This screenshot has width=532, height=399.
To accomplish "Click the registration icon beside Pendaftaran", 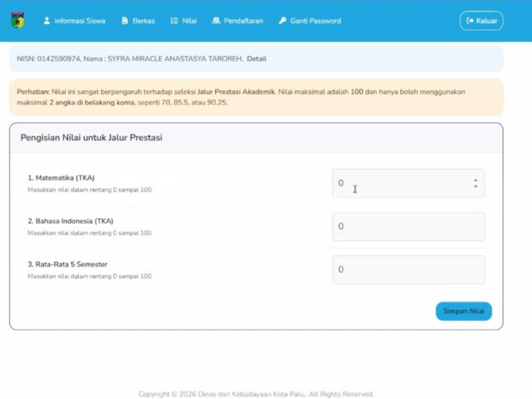I will click(x=216, y=21).
